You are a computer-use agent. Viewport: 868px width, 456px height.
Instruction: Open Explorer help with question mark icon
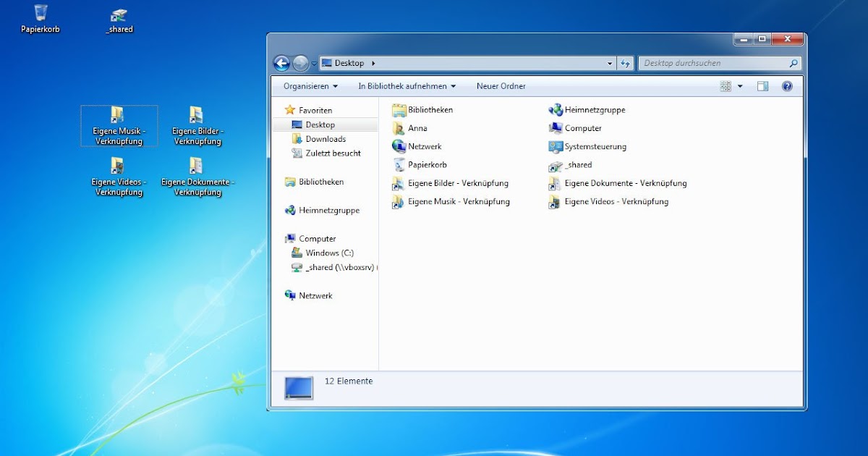[787, 86]
